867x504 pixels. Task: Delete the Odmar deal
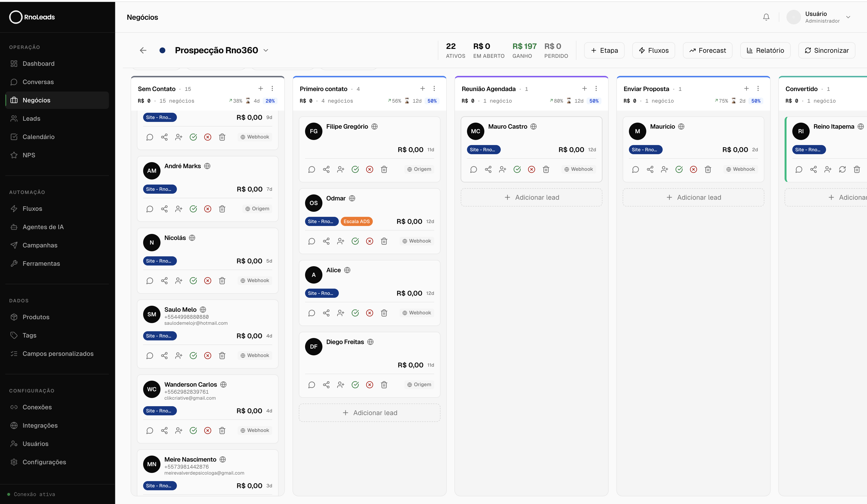point(384,241)
